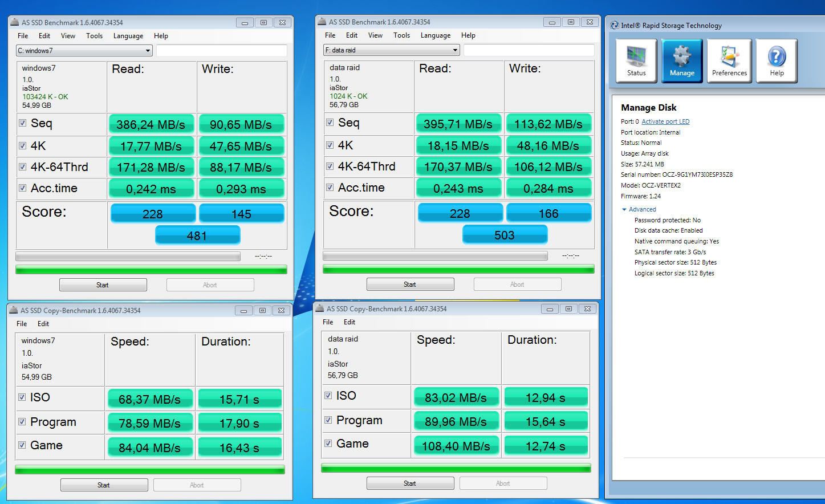This screenshot has height=504, width=825.
Task: Click the Seq write value 113,62 MB/s
Action: click(x=548, y=123)
